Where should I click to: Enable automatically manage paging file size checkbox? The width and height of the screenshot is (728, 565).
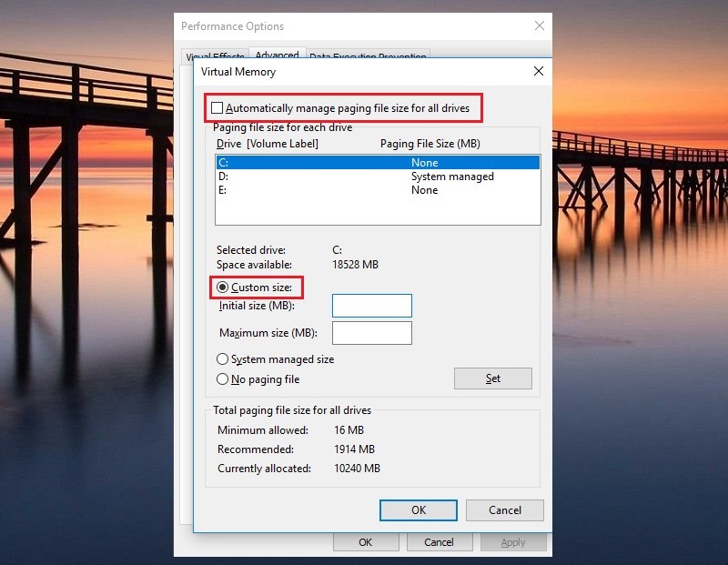pyautogui.click(x=217, y=108)
